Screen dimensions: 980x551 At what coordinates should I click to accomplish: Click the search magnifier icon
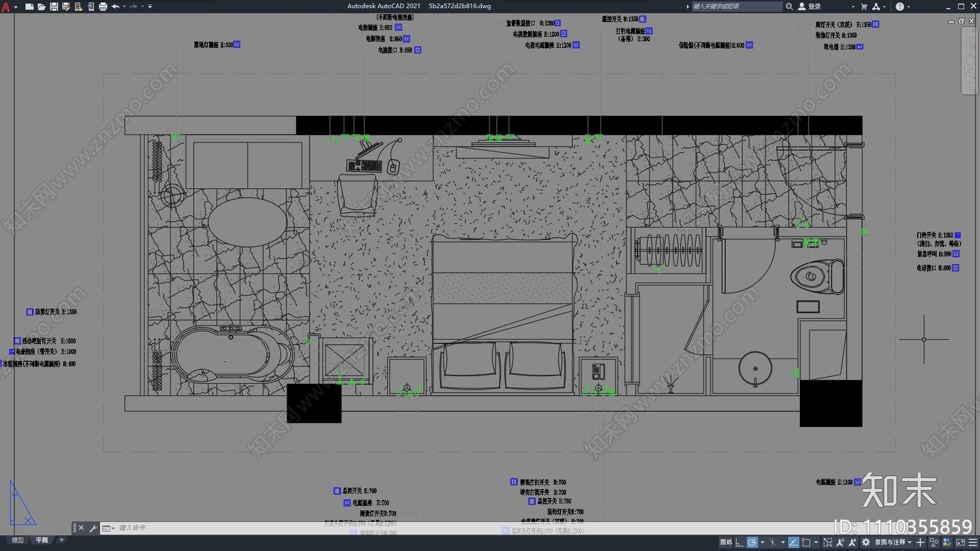coord(790,6)
